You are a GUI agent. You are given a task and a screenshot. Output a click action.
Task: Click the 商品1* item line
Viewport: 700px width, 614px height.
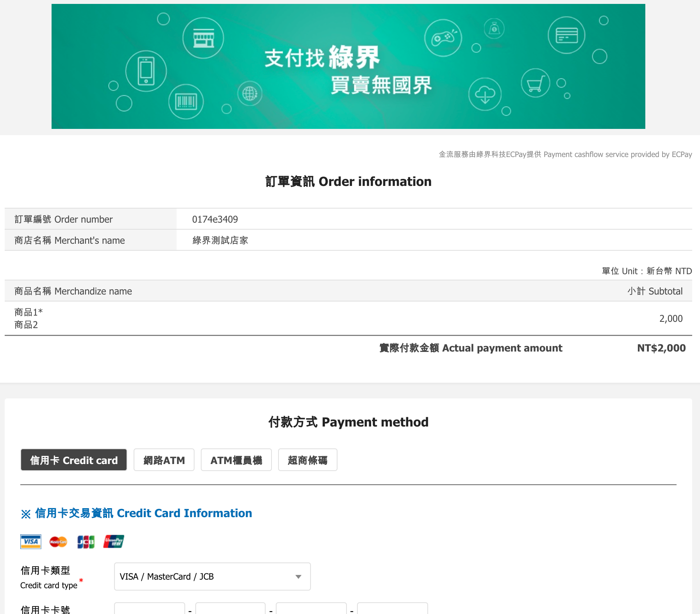(29, 312)
